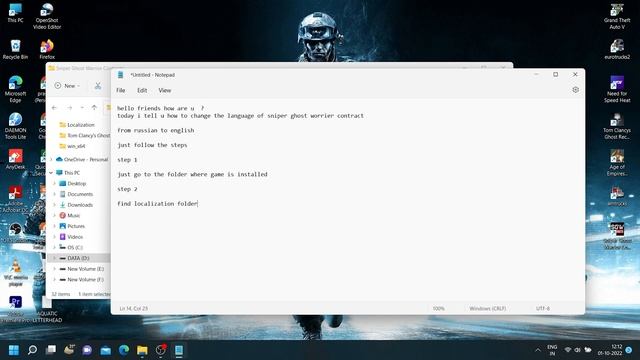Open the View menu in Notepad
This screenshot has height=360, width=640.
coord(164,90)
